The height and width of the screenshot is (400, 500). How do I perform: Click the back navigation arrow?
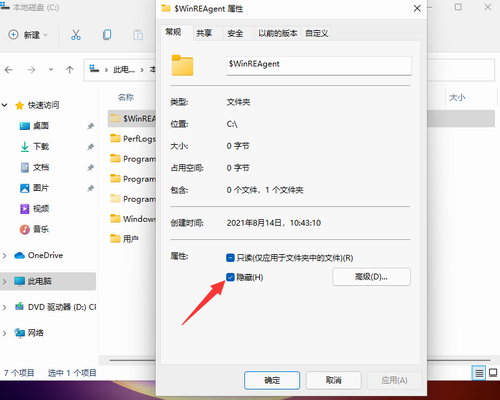coord(9,70)
